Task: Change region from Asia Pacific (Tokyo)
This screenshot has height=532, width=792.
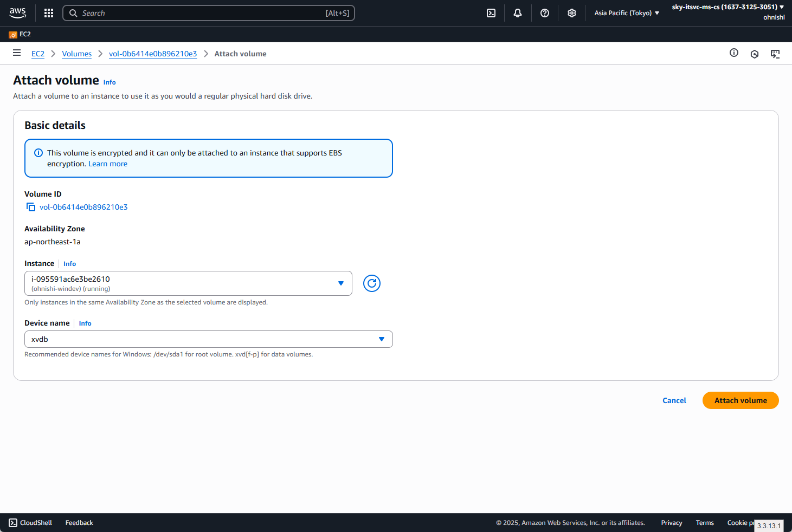Action: click(627, 13)
